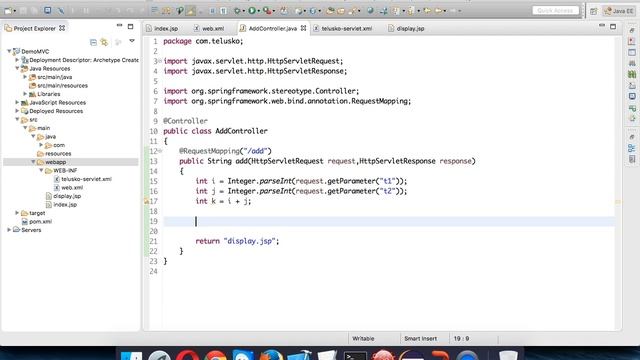
Task: Fold the imports block at line 3
Action: (160, 61)
